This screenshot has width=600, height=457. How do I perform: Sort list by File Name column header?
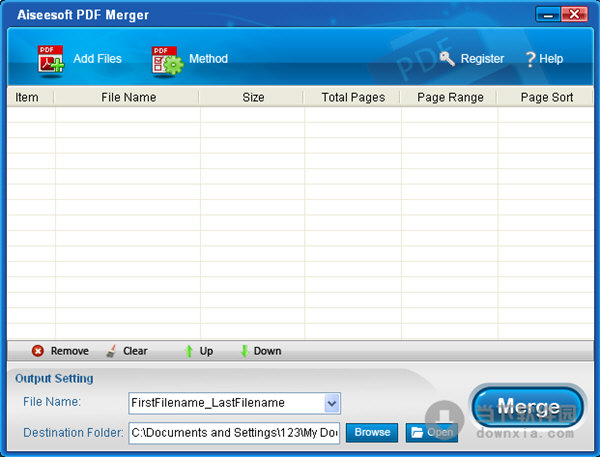128,97
